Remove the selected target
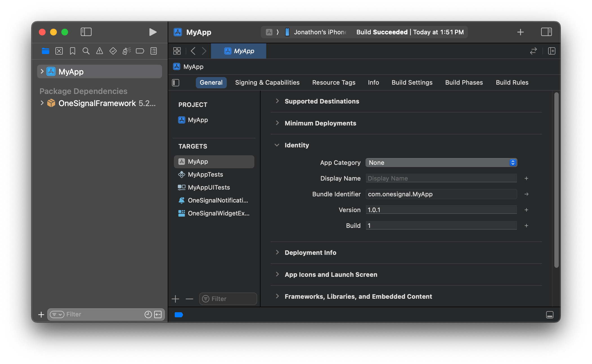The image size is (592, 364). [x=189, y=299]
